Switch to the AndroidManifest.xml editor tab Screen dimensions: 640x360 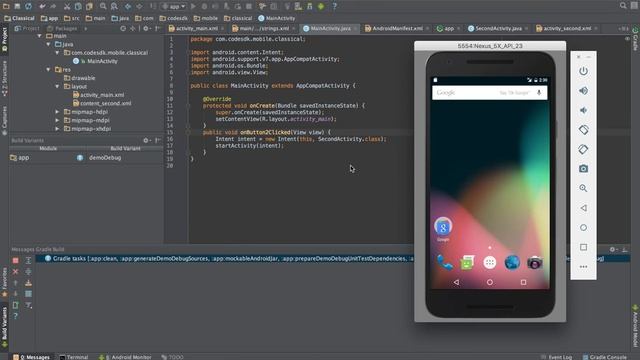coord(397,29)
